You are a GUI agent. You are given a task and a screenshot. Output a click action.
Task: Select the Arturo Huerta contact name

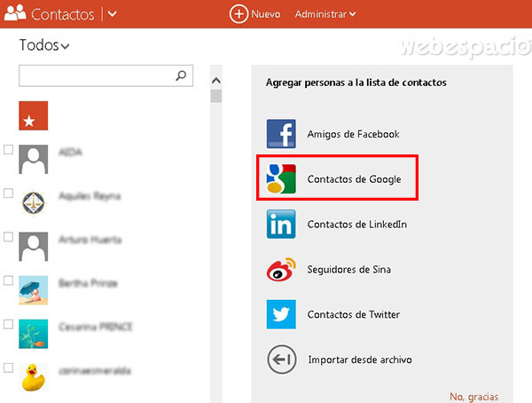point(90,240)
